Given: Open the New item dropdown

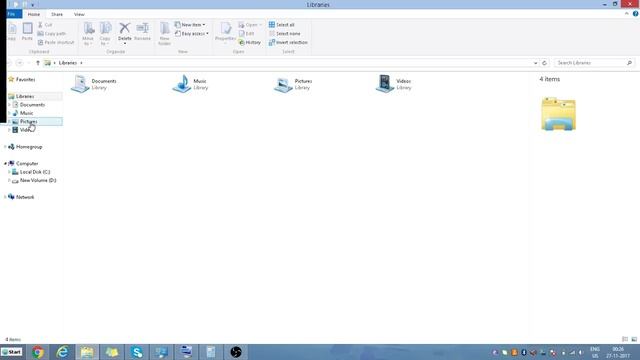Looking at the screenshot, I should tap(190, 25).
